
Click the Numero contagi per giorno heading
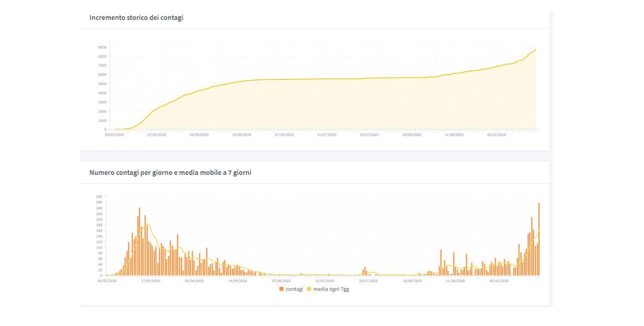(x=170, y=173)
